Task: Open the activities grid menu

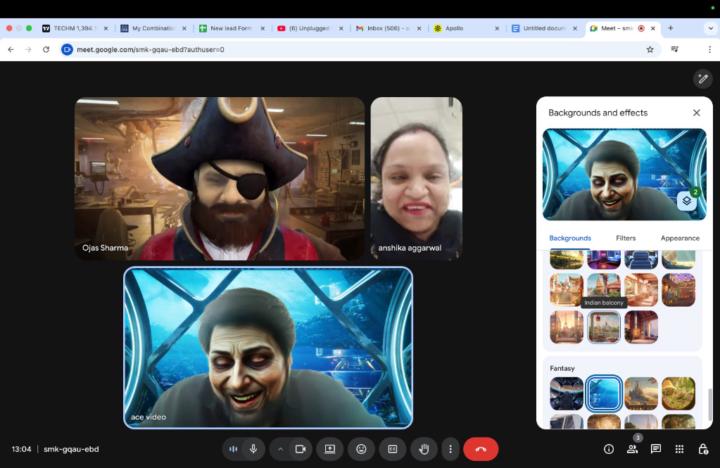Action: tap(680, 449)
